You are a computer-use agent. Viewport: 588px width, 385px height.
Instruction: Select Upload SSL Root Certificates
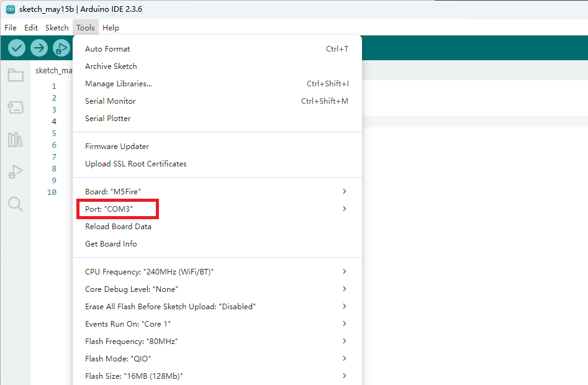pyautogui.click(x=217, y=164)
